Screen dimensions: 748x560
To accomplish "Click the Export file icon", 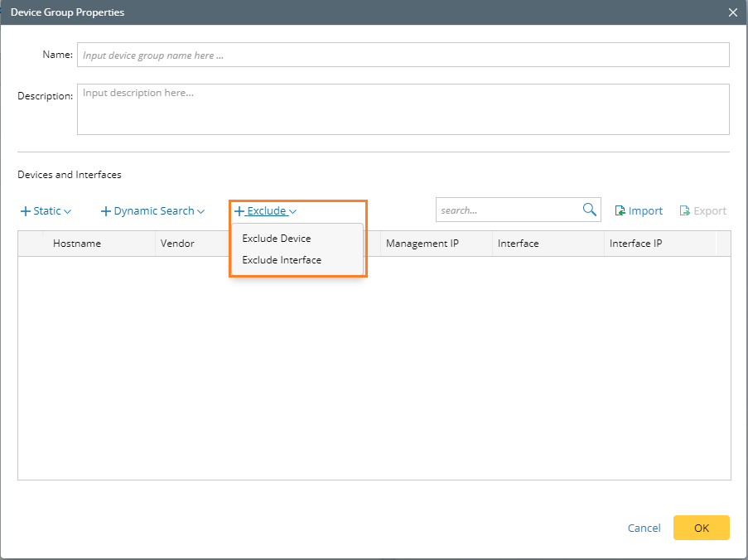I will tap(685, 211).
